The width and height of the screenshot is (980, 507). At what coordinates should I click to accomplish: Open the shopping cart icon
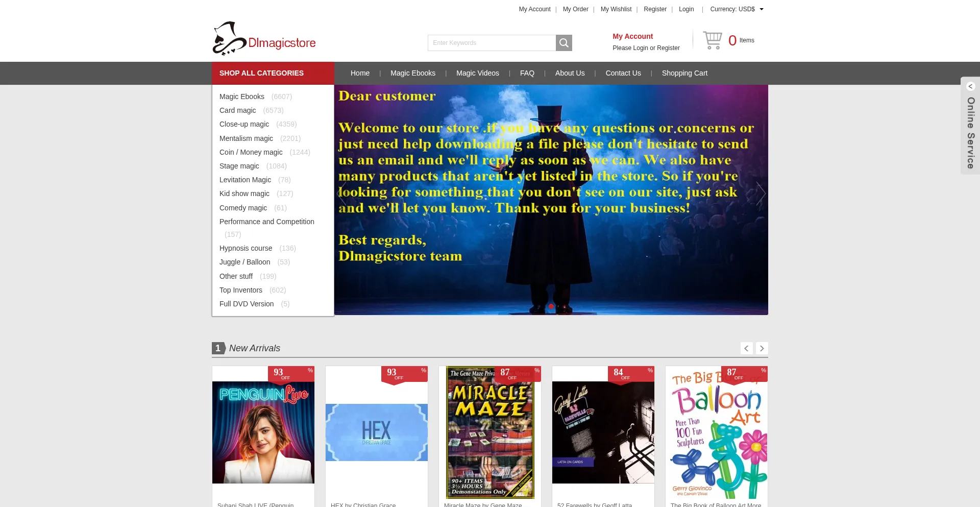point(712,40)
